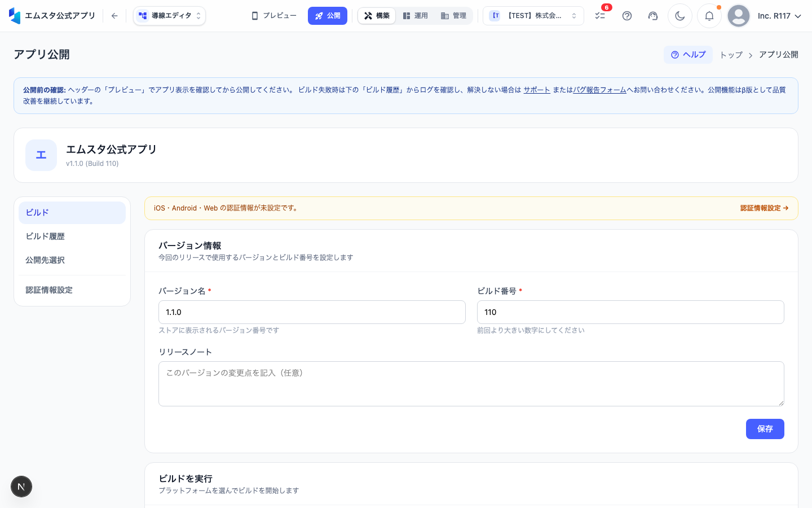812x508 pixels.
Task: Click into the リリースノート text area
Action: [471, 384]
